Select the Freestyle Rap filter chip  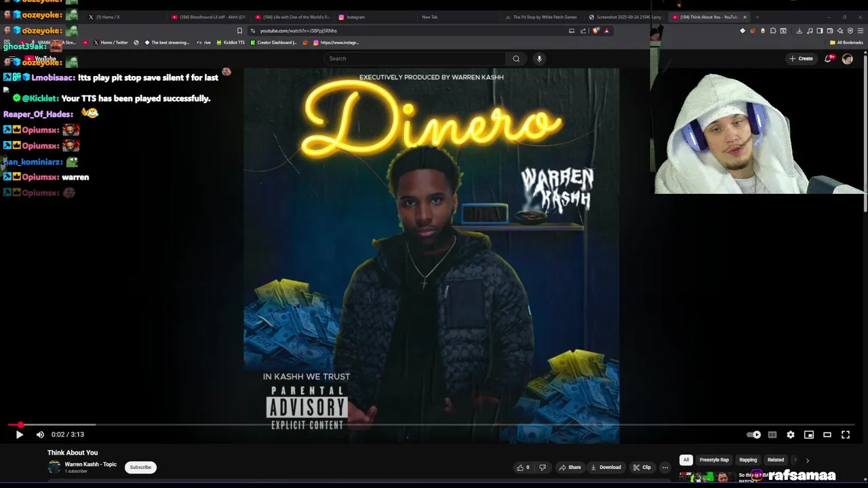point(714,460)
